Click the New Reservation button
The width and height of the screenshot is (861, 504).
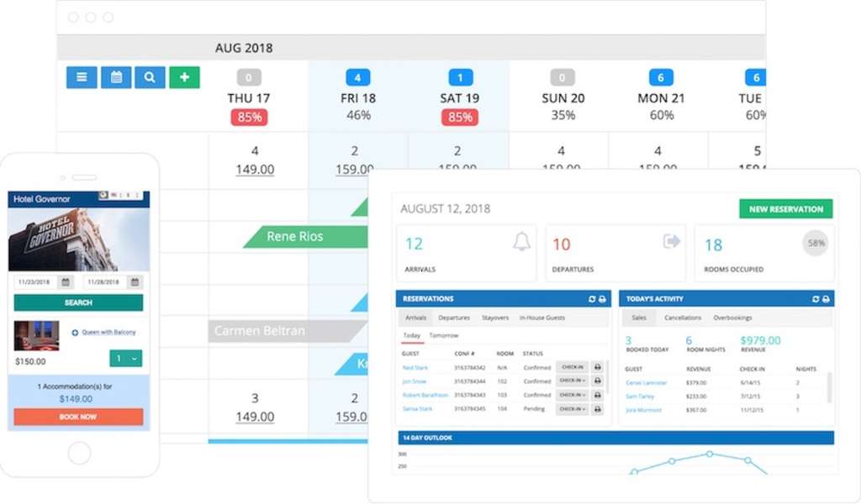point(785,209)
